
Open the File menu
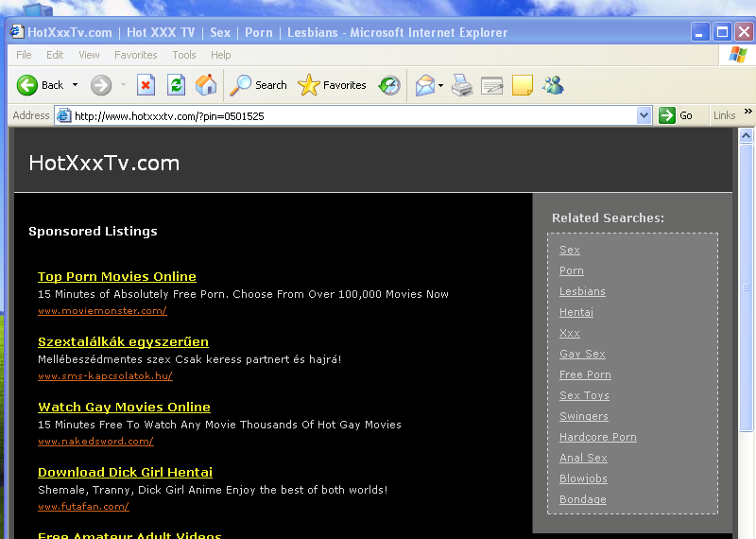pyautogui.click(x=24, y=55)
